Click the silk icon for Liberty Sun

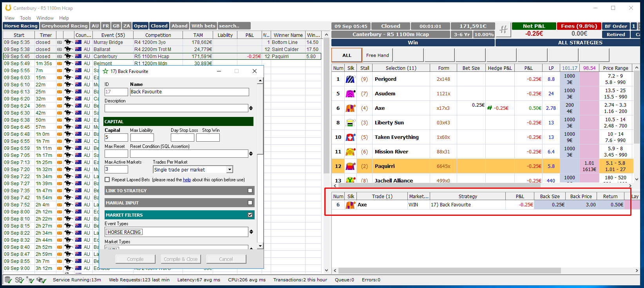pos(350,123)
